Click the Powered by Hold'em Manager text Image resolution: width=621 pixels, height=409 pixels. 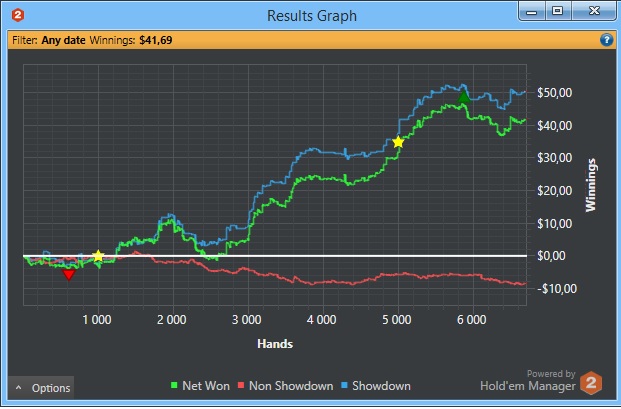point(528,380)
